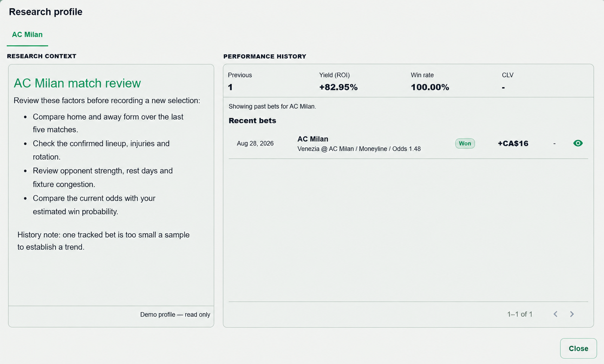Click the RESEARCH CONTEXT section heading
Viewport: 604px width, 364px height.
tap(42, 56)
